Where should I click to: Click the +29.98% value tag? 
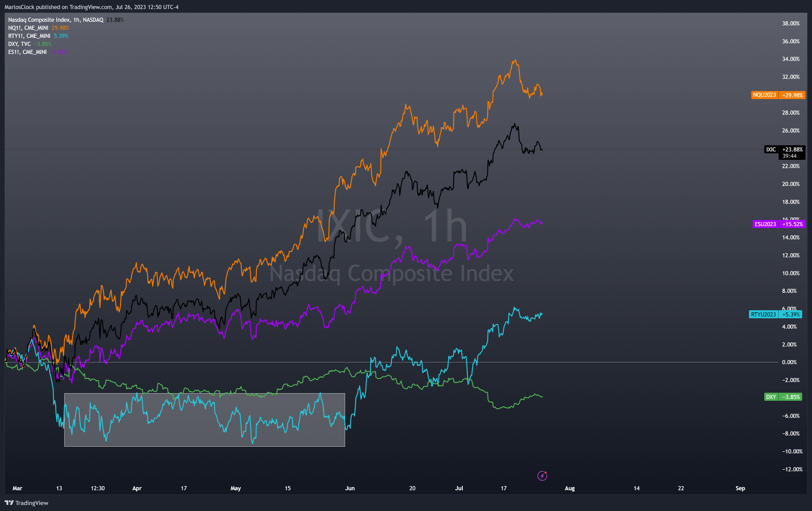click(792, 95)
